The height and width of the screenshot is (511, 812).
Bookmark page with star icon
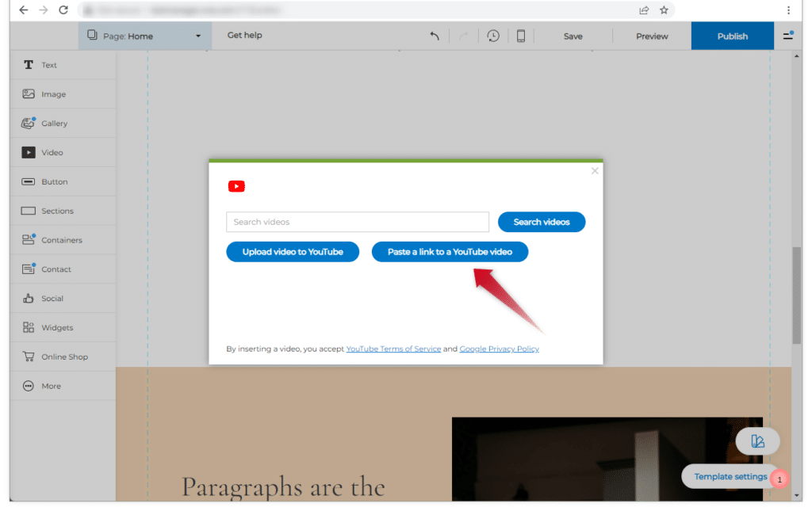tap(664, 10)
